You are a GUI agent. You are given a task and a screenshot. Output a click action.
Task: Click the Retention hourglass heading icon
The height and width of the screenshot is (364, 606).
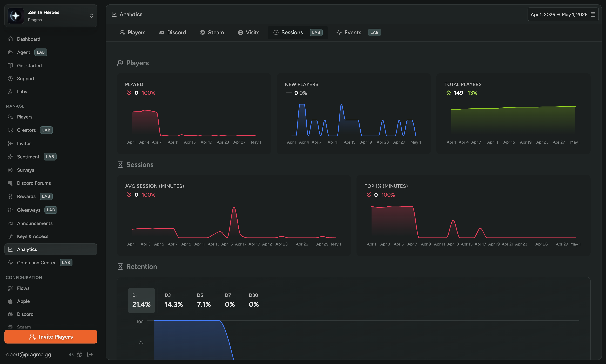tap(120, 266)
